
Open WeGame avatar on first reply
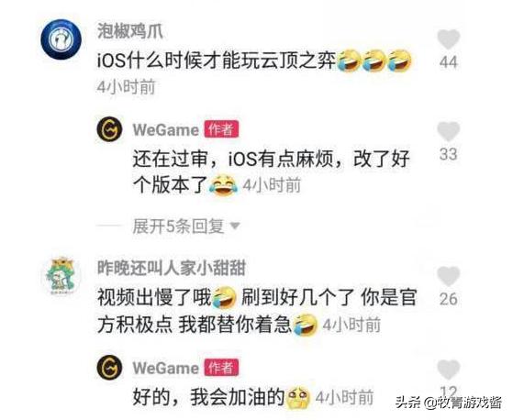(x=109, y=130)
